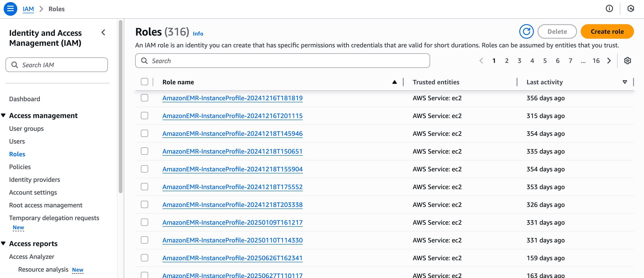The height and width of the screenshot is (278, 644).
Task: Focus the roles Search field
Action: 282,61
